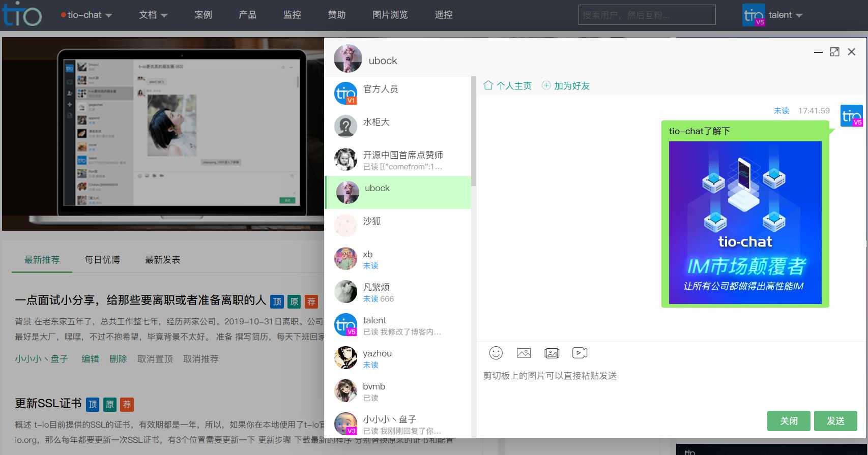This screenshot has height=455, width=868.
Task: Click 取消推荐 link
Action: coord(200,359)
